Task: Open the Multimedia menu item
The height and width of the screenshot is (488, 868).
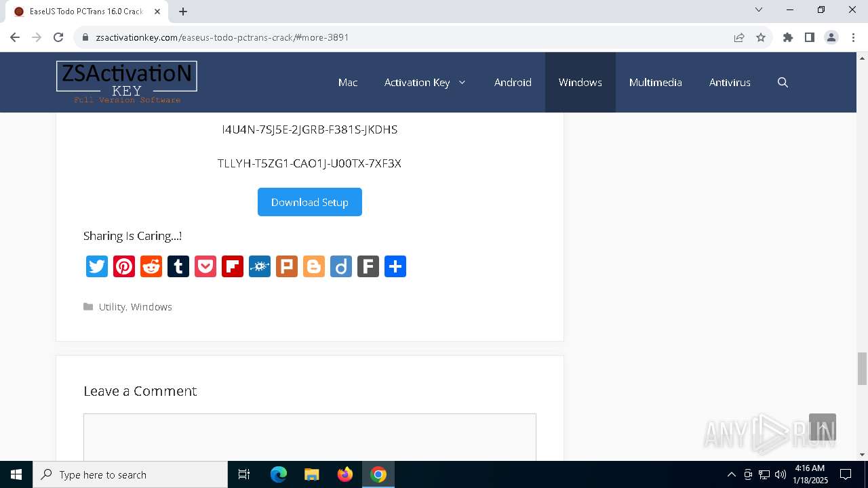Action: tap(656, 82)
